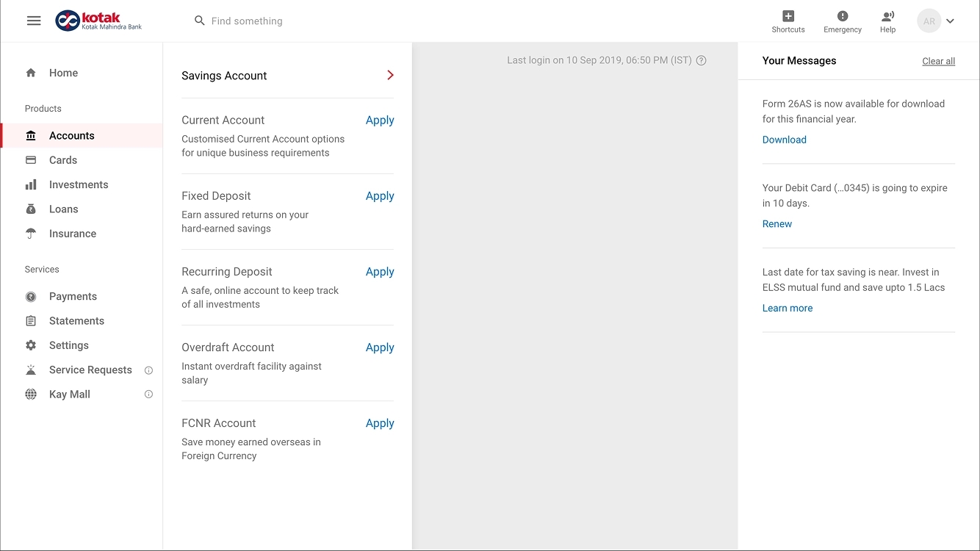Open Investments from the sidebar
The height and width of the screenshot is (551, 980).
click(x=79, y=184)
